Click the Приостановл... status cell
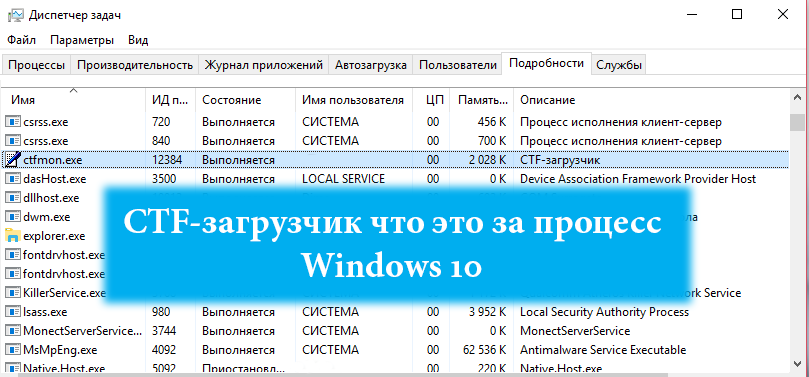This screenshot has width=809, height=377. pyautogui.click(x=244, y=369)
